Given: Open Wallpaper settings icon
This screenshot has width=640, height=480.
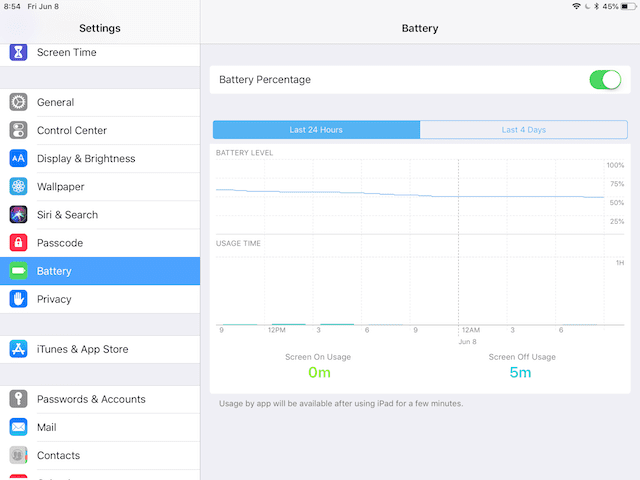Looking at the screenshot, I should tap(18, 186).
